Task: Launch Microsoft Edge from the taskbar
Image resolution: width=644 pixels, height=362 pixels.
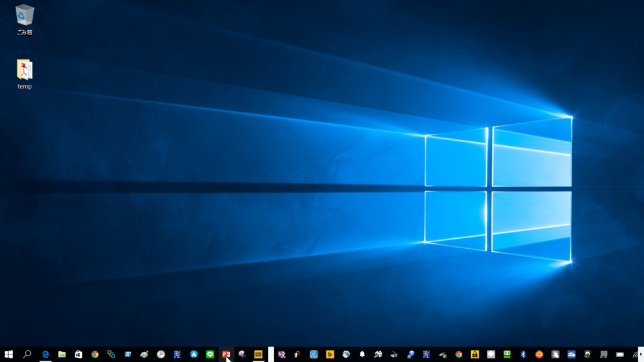Action: (x=45, y=354)
